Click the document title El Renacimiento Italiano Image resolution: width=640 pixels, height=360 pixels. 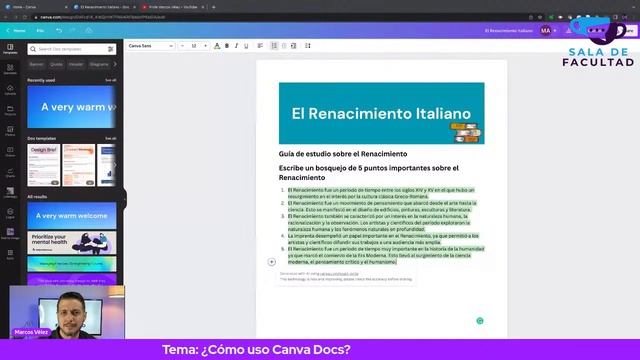tap(509, 31)
